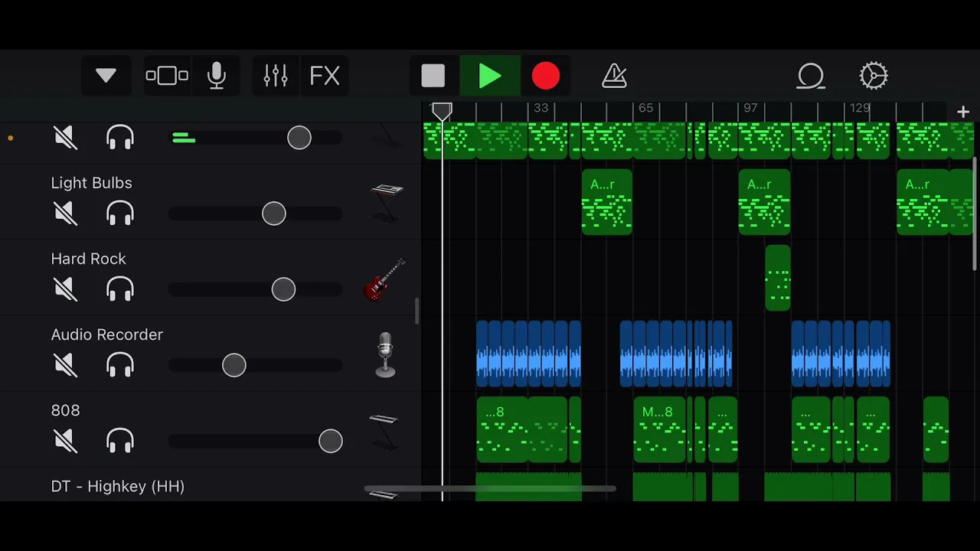Select the Light Bulbs track name
Screen dimensions: 980x551
(x=91, y=183)
